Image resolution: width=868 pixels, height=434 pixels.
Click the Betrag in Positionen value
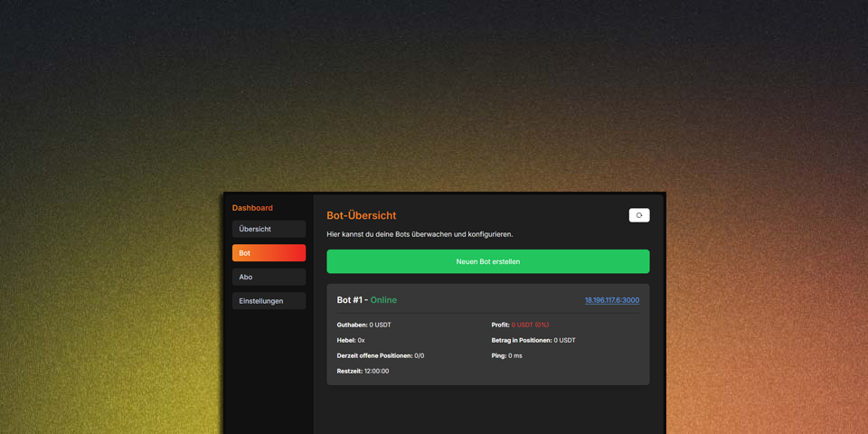tap(564, 340)
